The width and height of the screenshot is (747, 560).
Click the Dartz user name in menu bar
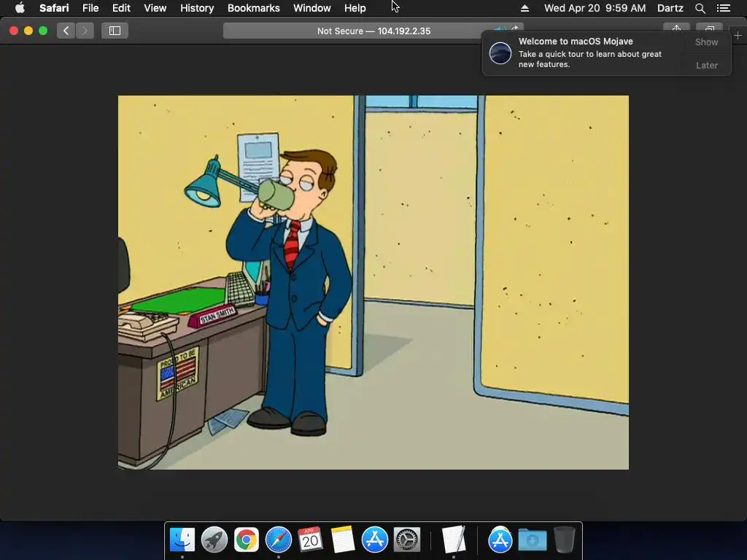pos(670,8)
